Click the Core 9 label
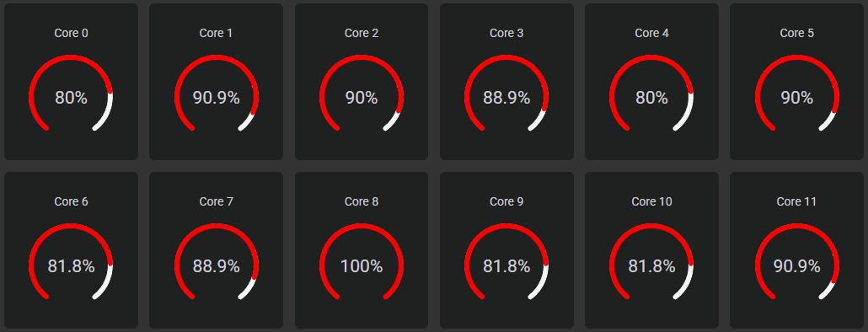868x332 pixels. pos(506,201)
